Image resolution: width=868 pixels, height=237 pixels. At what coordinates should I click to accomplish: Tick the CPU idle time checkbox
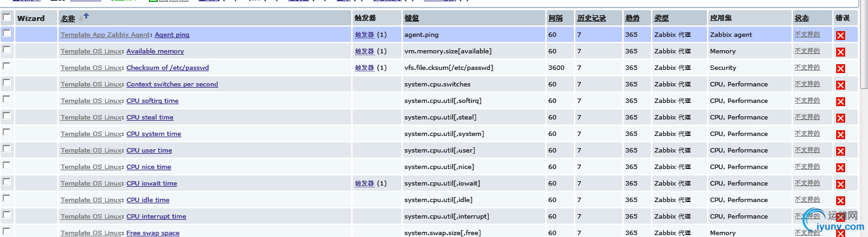(6, 198)
